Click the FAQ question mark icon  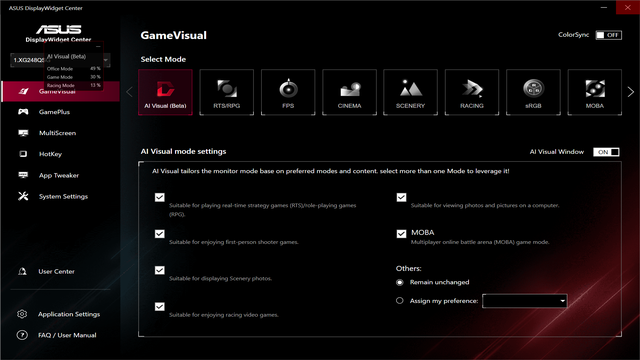[22, 335]
